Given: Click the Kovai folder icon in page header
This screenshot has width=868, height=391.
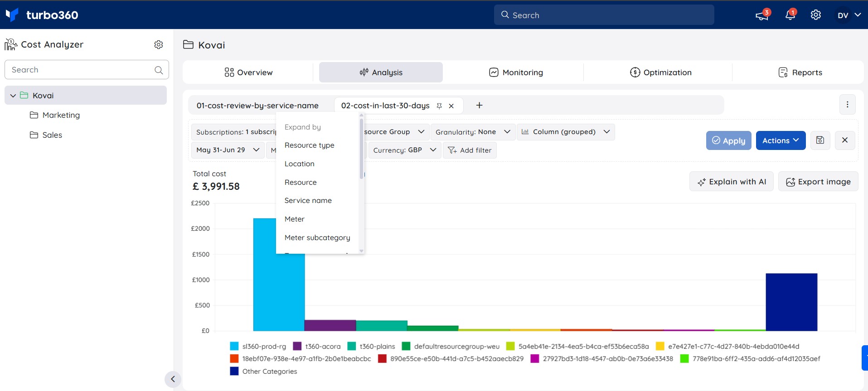Looking at the screenshot, I should pyautogui.click(x=188, y=44).
